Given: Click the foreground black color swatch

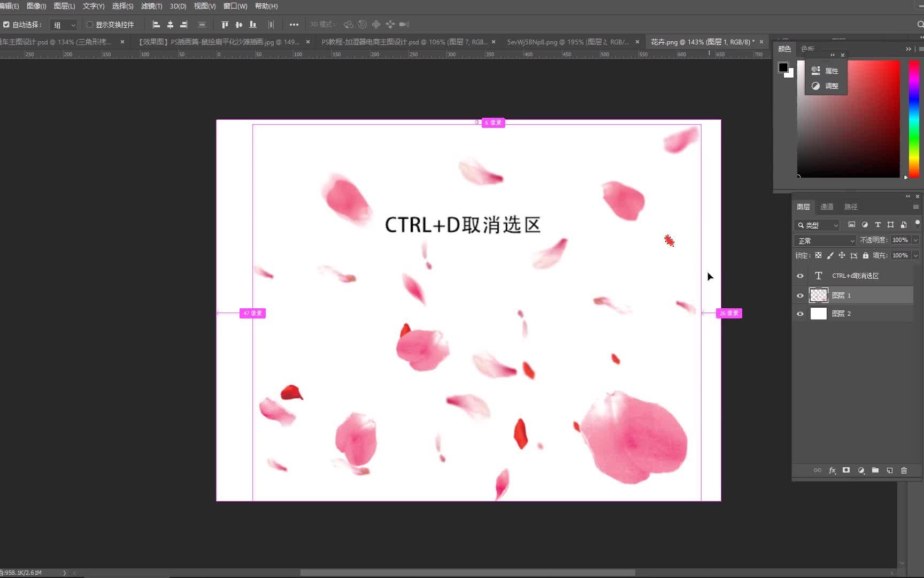Looking at the screenshot, I should pos(783,67).
